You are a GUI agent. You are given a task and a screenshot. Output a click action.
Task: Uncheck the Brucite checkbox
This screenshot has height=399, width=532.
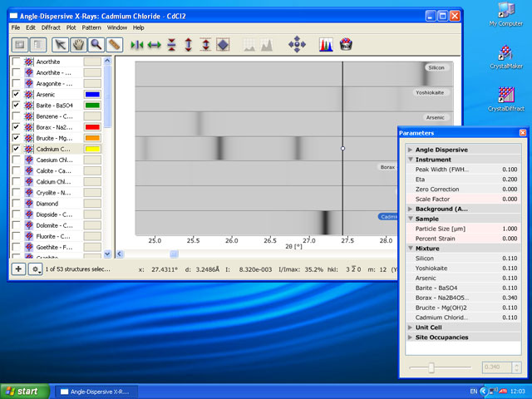pyautogui.click(x=16, y=138)
